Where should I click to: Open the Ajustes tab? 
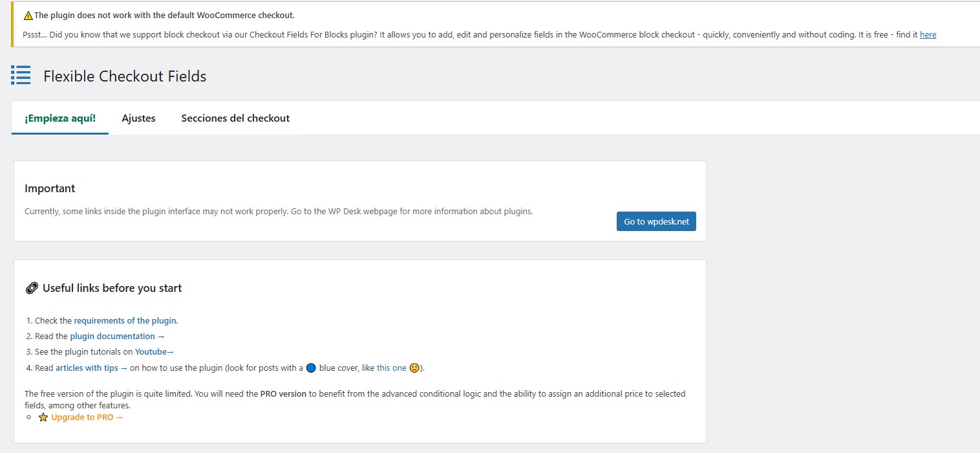coord(138,118)
